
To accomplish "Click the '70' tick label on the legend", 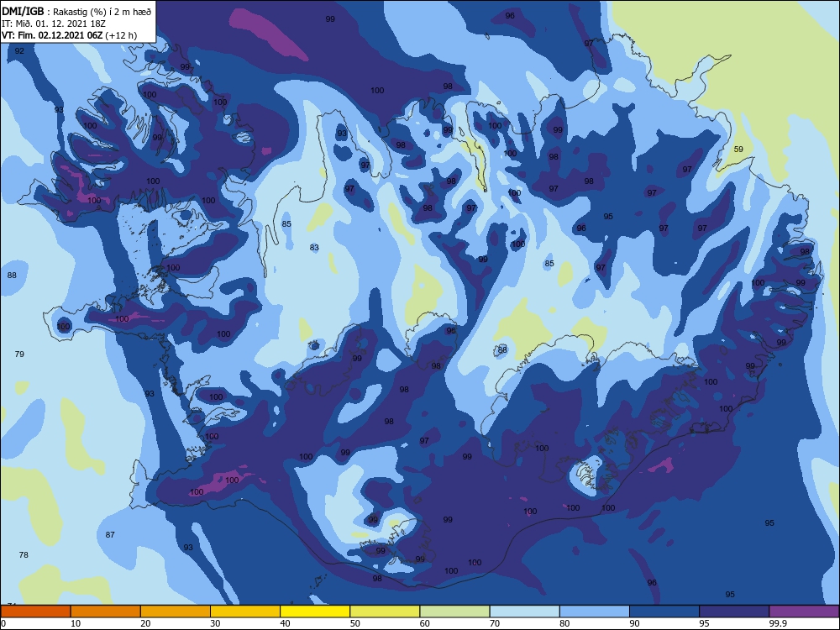I will pos(495,623).
